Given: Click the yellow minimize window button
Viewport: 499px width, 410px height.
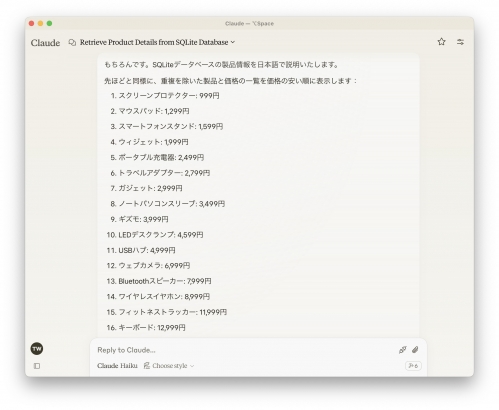Looking at the screenshot, I should coord(40,23).
